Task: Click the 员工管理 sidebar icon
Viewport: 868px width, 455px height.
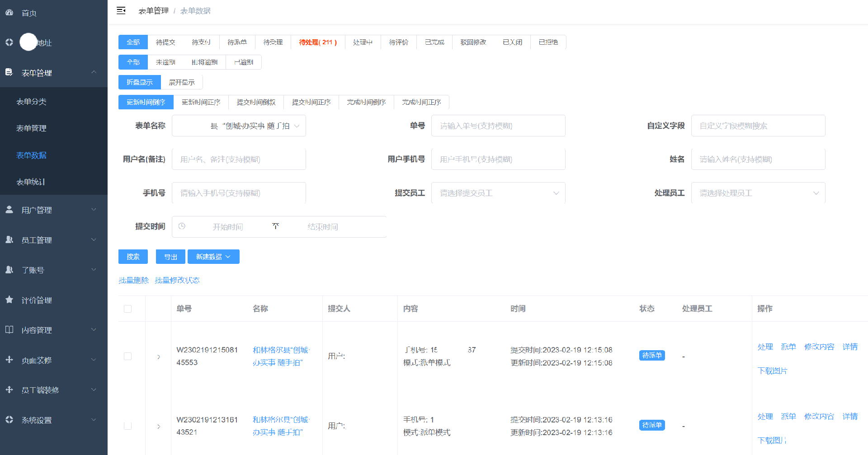Action: [x=9, y=239]
